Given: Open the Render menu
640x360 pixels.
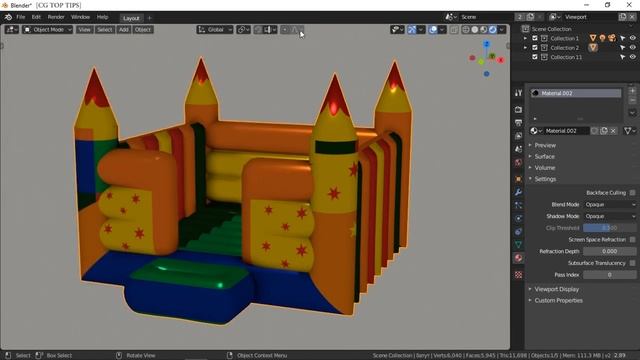Looking at the screenshot, I should point(56,17).
